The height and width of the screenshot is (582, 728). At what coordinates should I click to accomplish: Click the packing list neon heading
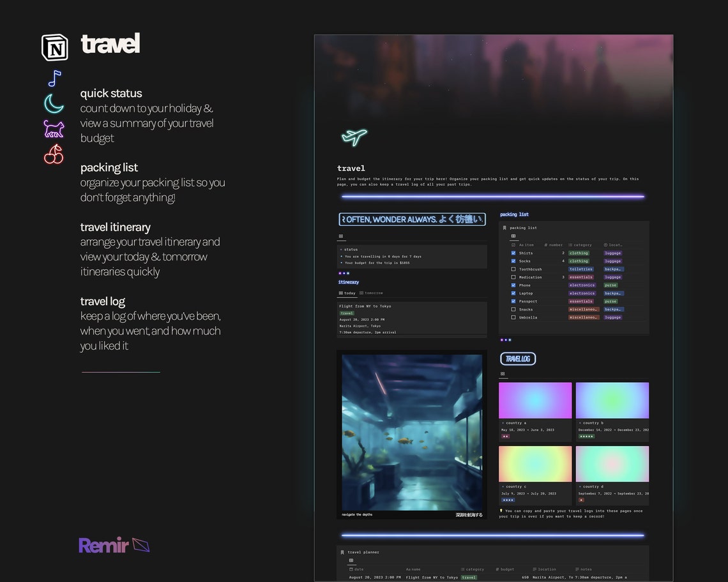[x=515, y=214]
